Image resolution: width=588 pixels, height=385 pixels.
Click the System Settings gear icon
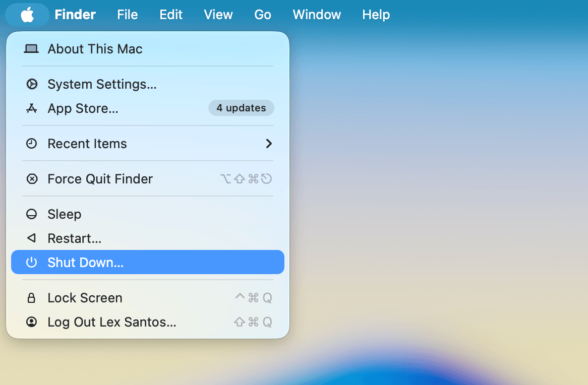[x=31, y=84]
